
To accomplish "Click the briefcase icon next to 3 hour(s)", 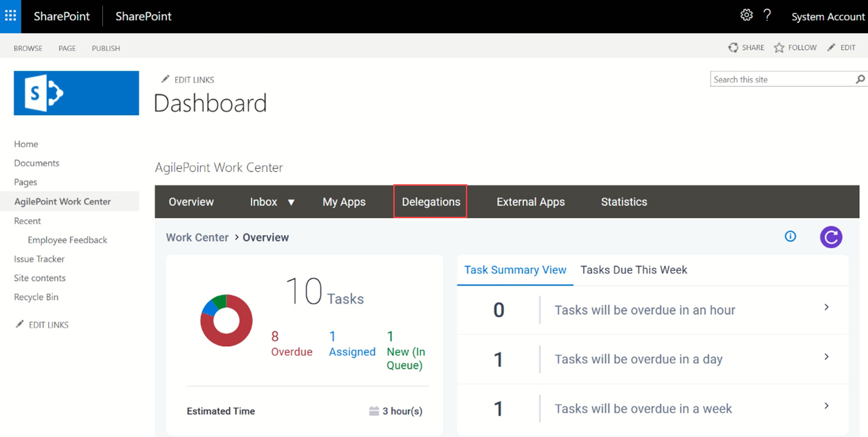I will (x=374, y=411).
